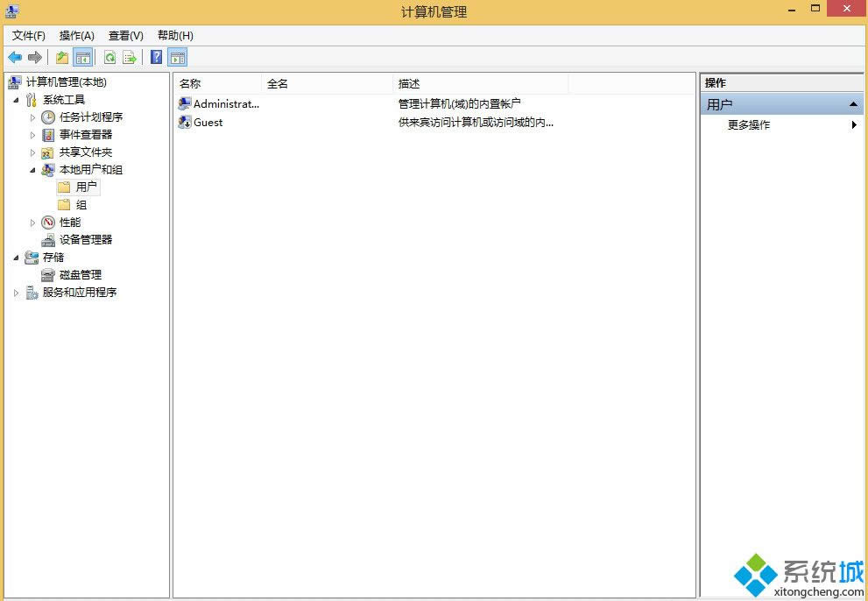868x601 pixels.
Task: Click the up-folder toolbar icon
Action: (x=60, y=57)
